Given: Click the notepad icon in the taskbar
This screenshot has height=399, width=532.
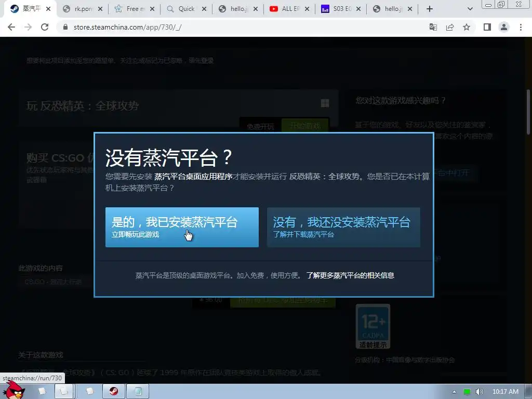Looking at the screenshot, I should tap(138, 391).
